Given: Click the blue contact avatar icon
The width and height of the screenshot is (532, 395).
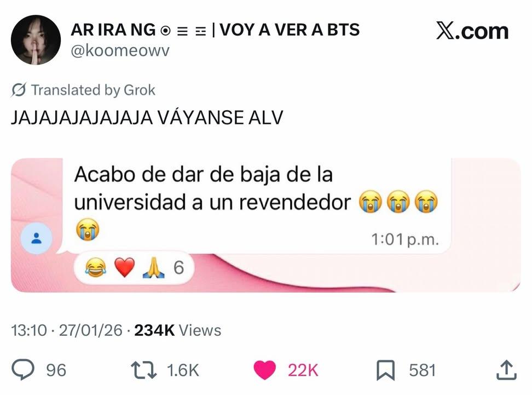Looking at the screenshot, I should 36,238.
